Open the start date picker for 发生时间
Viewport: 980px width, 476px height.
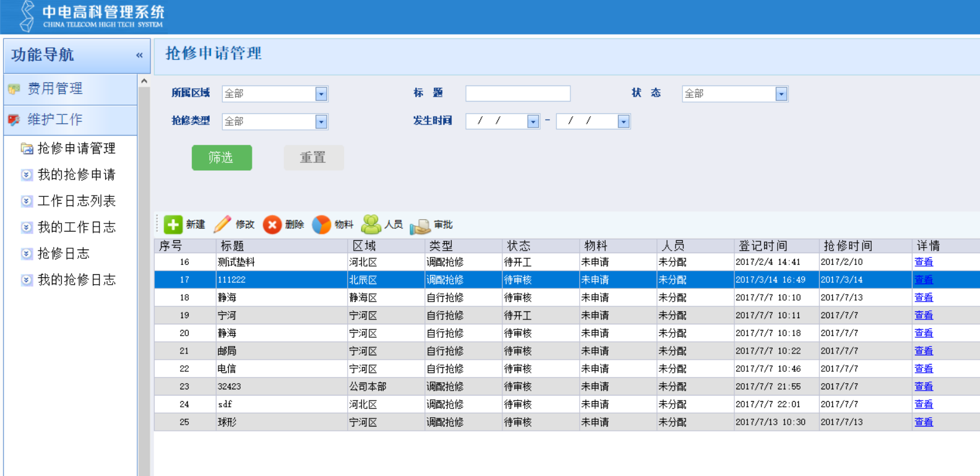pos(533,122)
